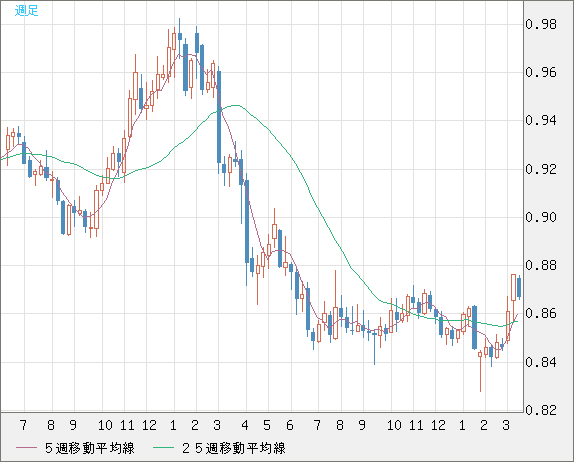Image resolution: width=574 pixels, height=462 pixels.
Task: Click the 5週移動平均線 legend text
Action: click(90, 448)
